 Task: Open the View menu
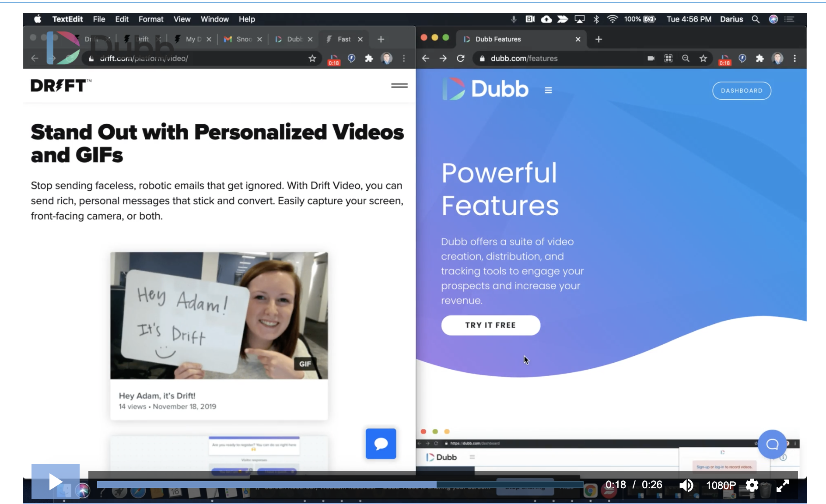(182, 19)
